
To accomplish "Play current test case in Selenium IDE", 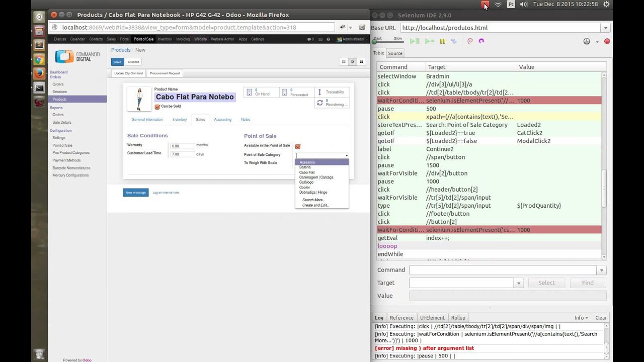I will [429, 41].
